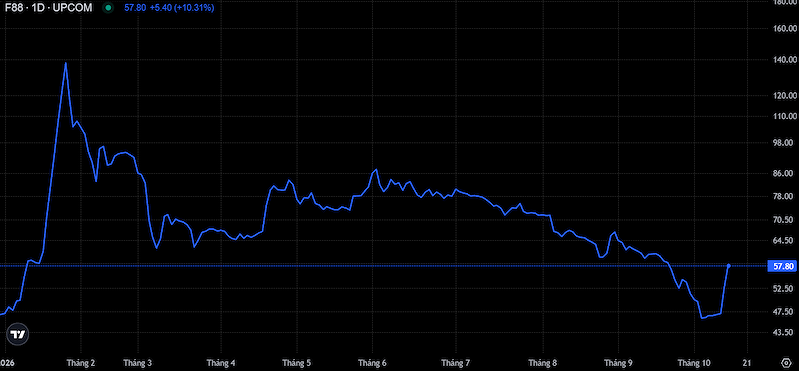Click the Tháng 10 time axis label
Image resolution: width=799 pixels, height=371 pixels.
694,363
